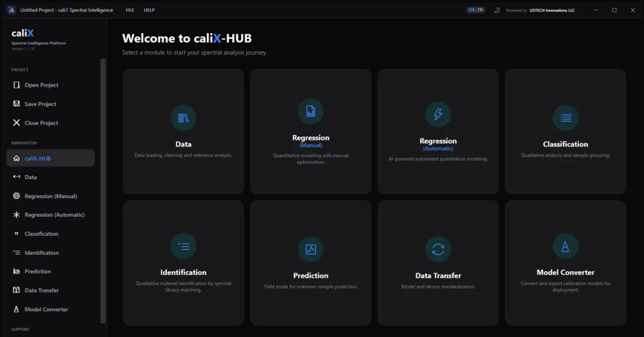
Task: Click 'Data loading, cleaning and reference analysis.' text
Action: [x=183, y=155]
